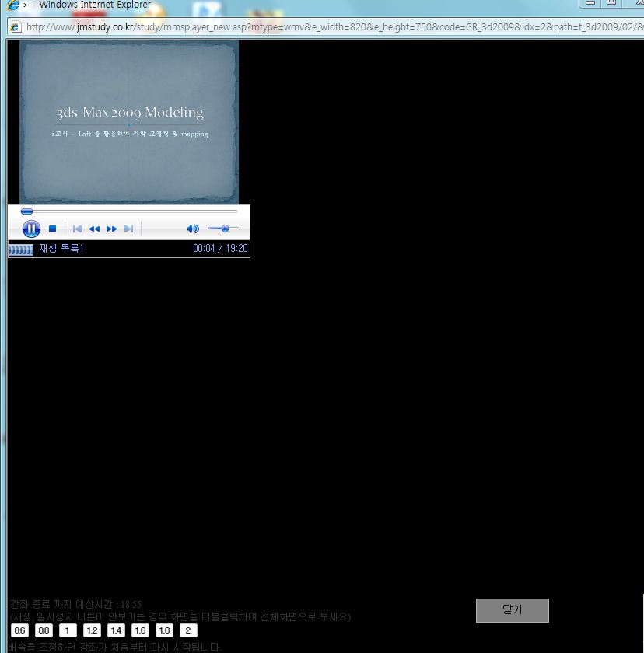Mute the player volume speaker icon
This screenshot has height=653, width=644.
coord(193,229)
